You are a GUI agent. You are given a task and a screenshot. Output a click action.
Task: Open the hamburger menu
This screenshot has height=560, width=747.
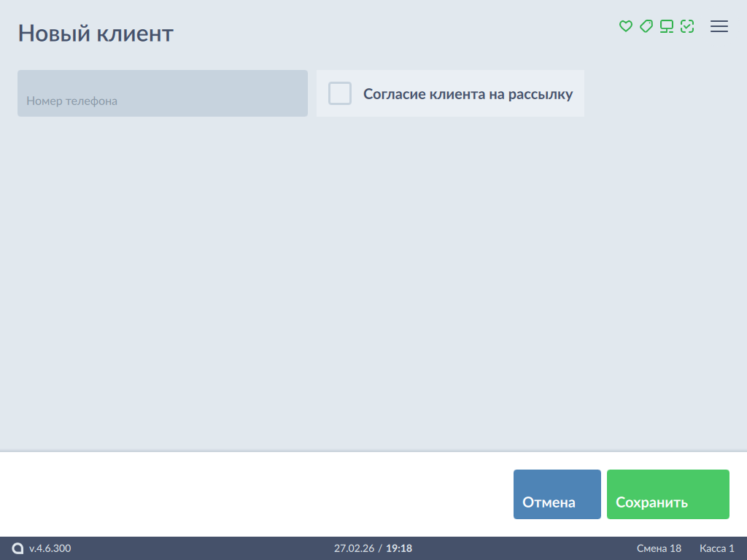[719, 26]
